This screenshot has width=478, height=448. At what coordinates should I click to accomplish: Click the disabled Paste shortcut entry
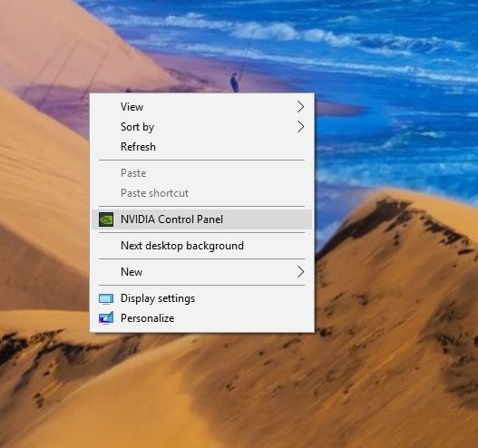[x=201, y=193]
